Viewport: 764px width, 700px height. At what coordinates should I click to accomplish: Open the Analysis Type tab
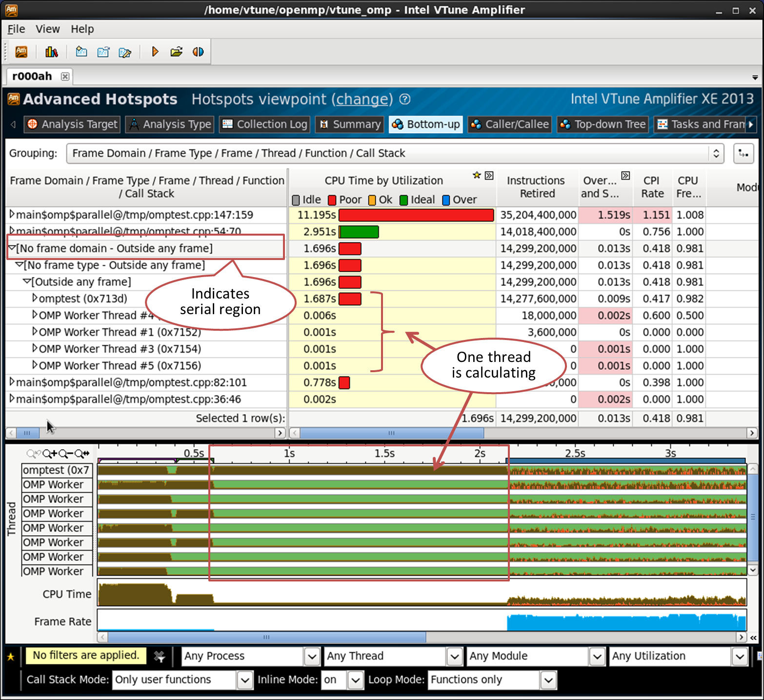coord(169,124)
